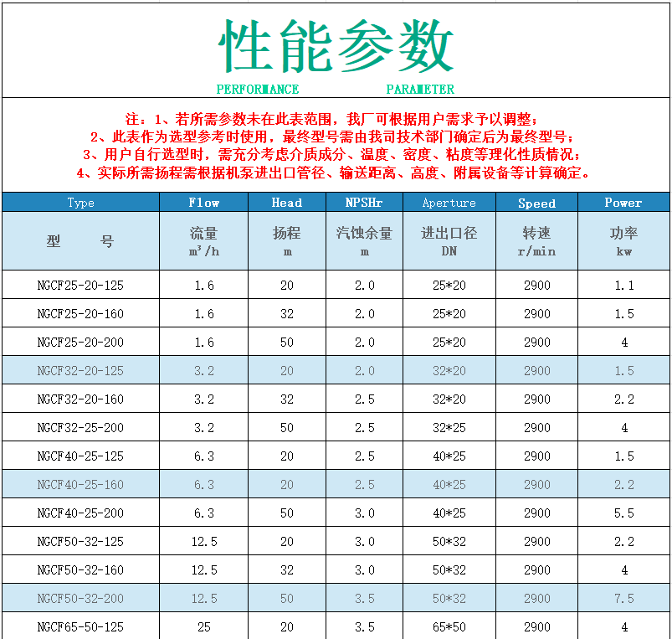The image size is (672, 639).
Task: Select the highlighted NGCF40-25-160 row name
Action: coord(80,485)
